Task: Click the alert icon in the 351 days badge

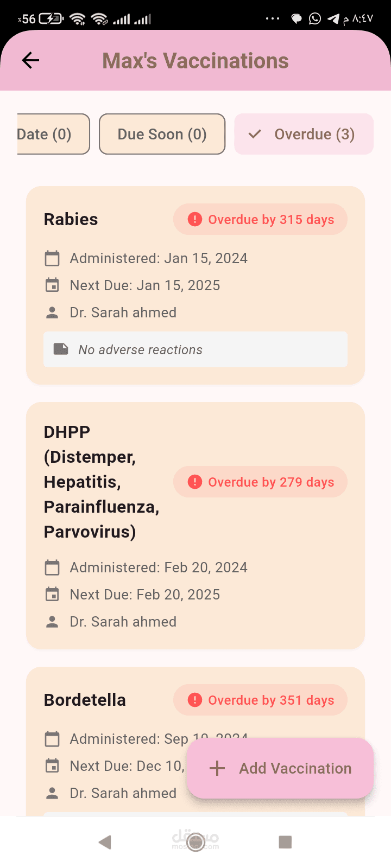Action: [194, 700]
